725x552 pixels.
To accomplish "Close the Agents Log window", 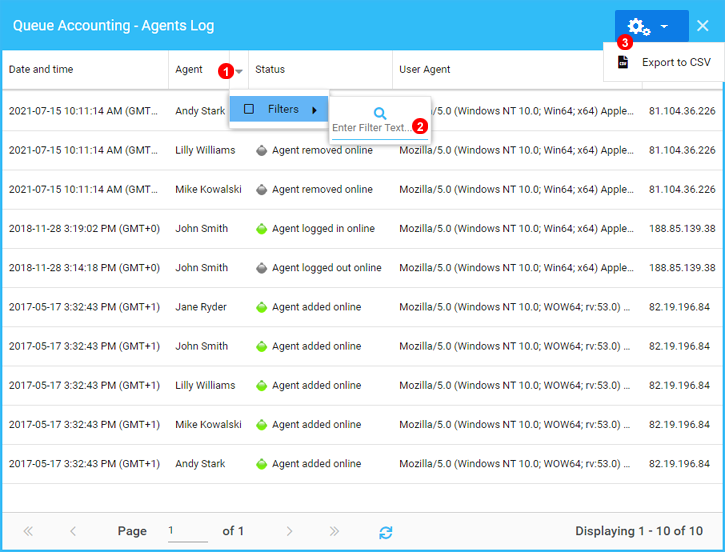I will pos(703,26).
